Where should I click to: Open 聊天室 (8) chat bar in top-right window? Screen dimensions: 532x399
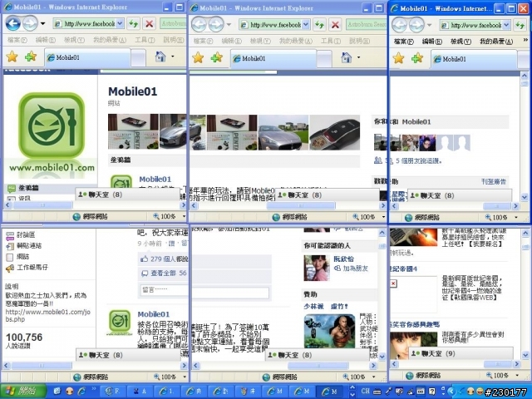[x=460, y=196]
